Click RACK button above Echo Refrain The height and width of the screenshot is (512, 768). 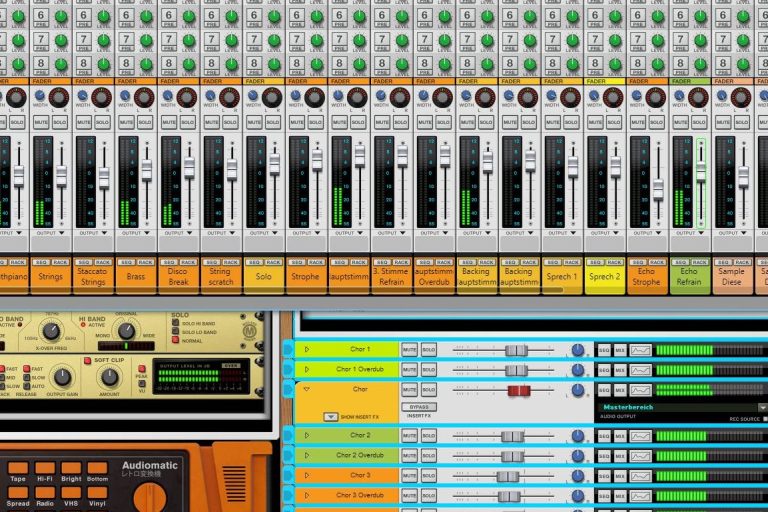click(x=698, y=262)
